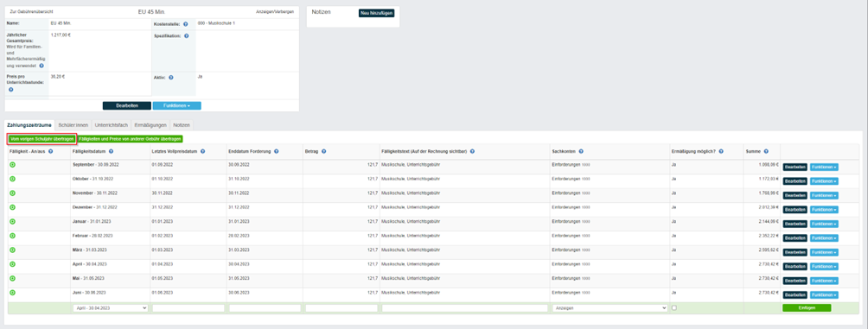
Task: Toggle green status icon for Mai row
Action: pos(12,279)
